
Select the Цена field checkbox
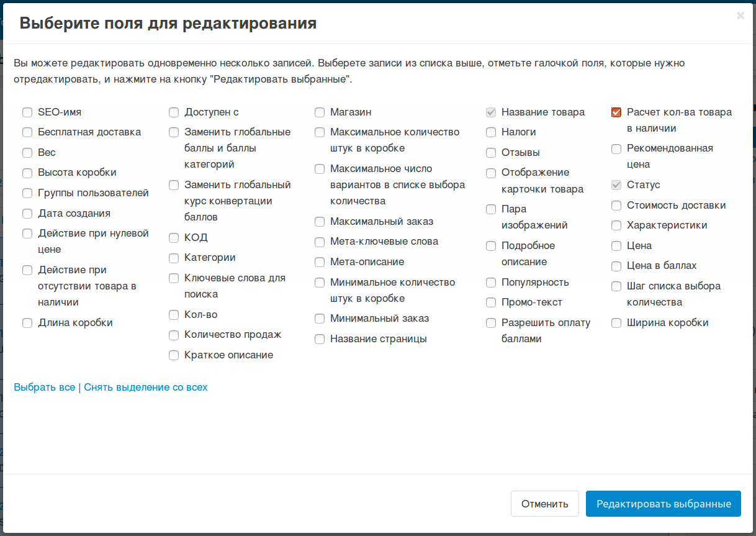[x=616, y=246]
